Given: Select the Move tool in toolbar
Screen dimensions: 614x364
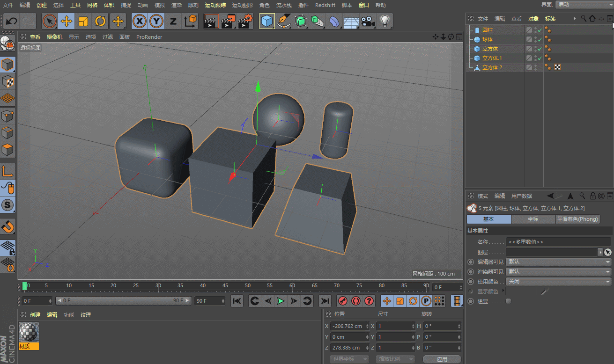Looking at the screenshot, I should click(67, 21).
